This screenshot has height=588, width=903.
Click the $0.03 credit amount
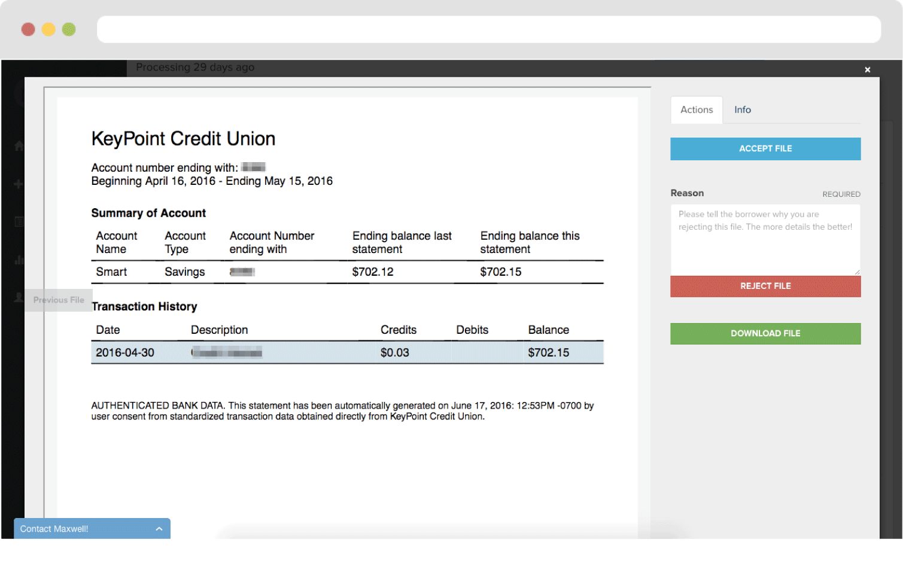395,353
